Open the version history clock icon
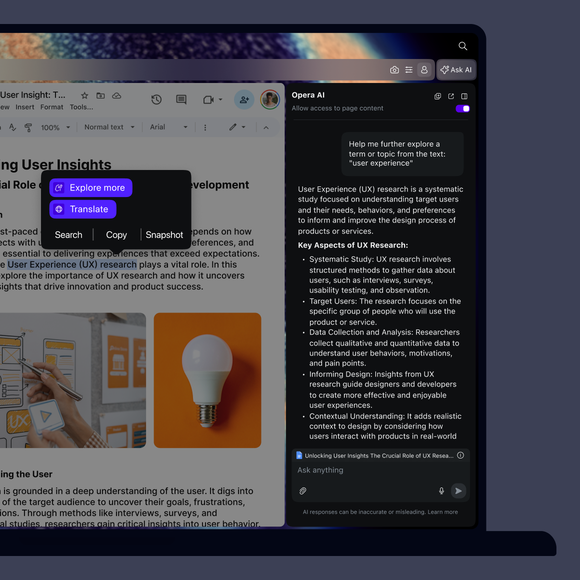This screenshot has height=580, width=580. tap(156, 99)
